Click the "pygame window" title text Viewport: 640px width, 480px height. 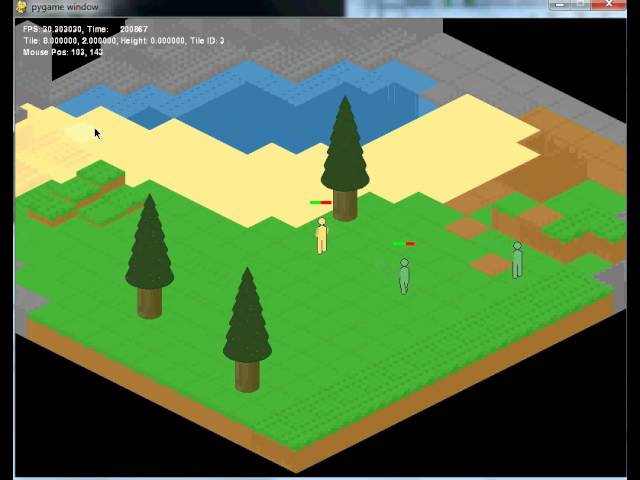click(x=65, y=7)
